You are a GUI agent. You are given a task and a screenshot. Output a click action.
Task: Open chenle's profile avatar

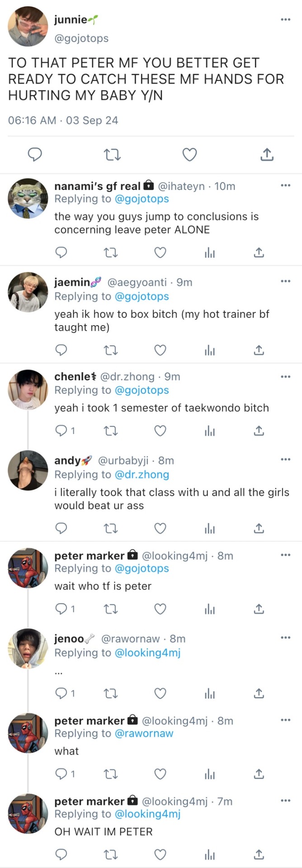tap(28, 389)
